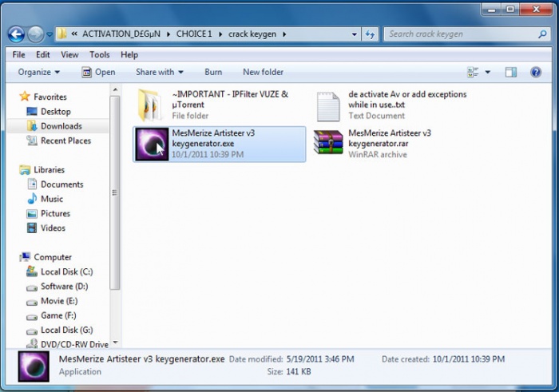Click crack keygen breadcrumb segment
This screenshot has width=559, height=392.
tap(252, 34)
